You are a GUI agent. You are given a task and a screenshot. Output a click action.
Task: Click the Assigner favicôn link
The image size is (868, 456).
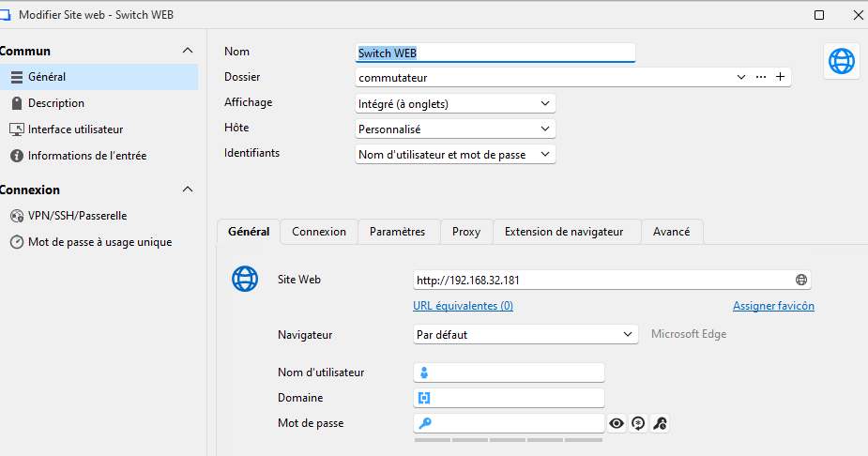point(773,306)
